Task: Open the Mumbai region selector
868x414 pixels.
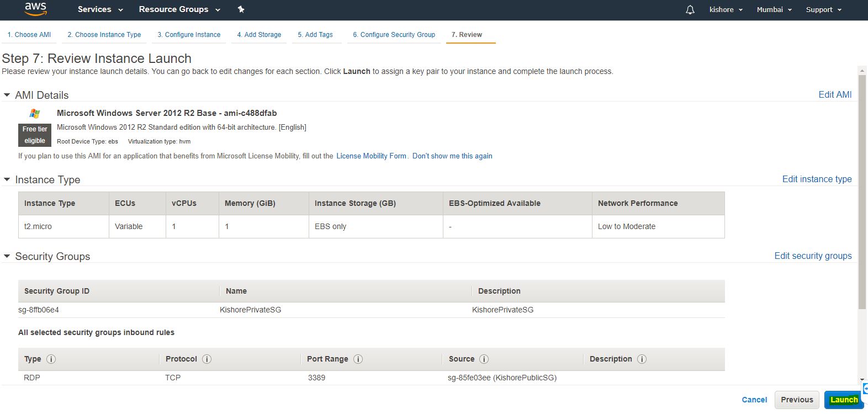Action: point(774,10)
